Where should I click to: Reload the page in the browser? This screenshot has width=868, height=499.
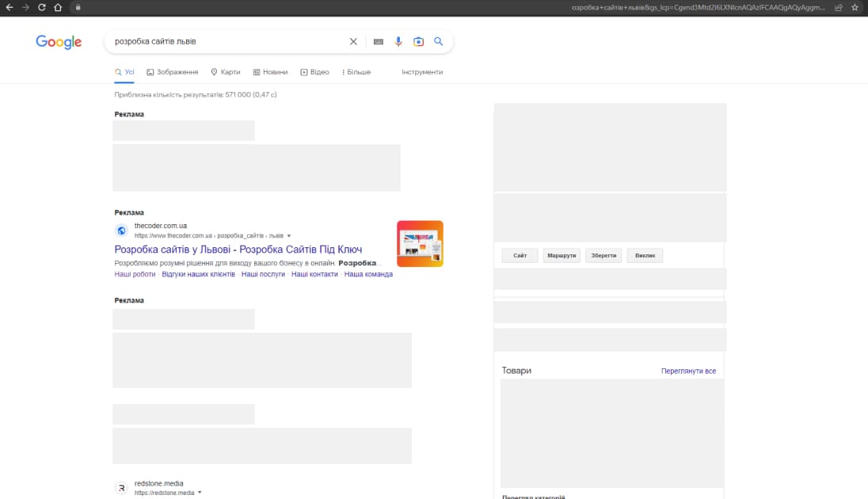point(41,7)
